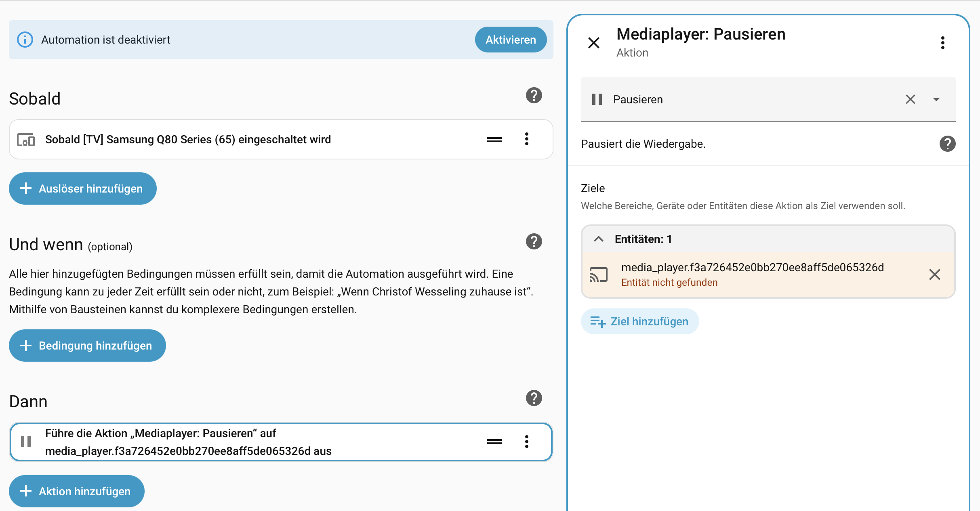Open help for the Dann section

pyautogui.click(x=534, y=398)
